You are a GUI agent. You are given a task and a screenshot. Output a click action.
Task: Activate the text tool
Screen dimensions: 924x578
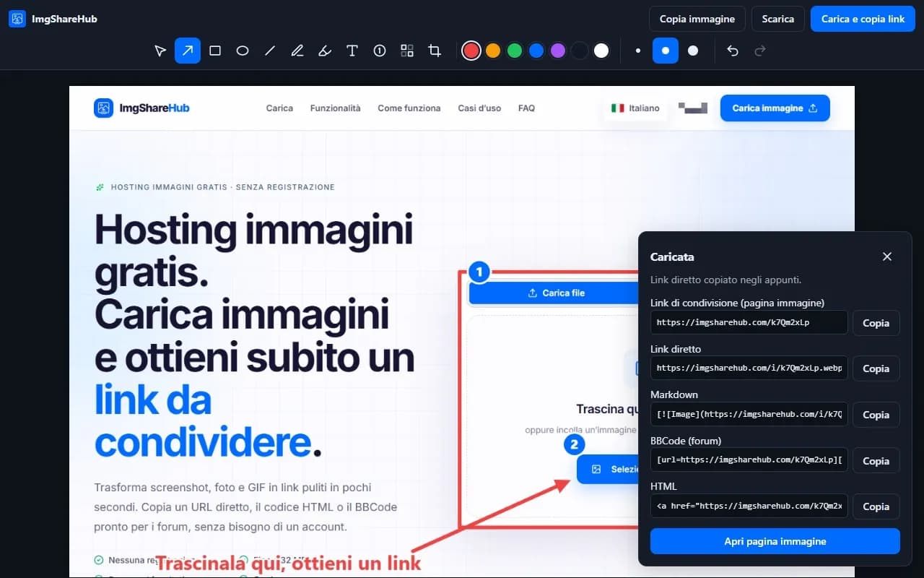(352, 51)
